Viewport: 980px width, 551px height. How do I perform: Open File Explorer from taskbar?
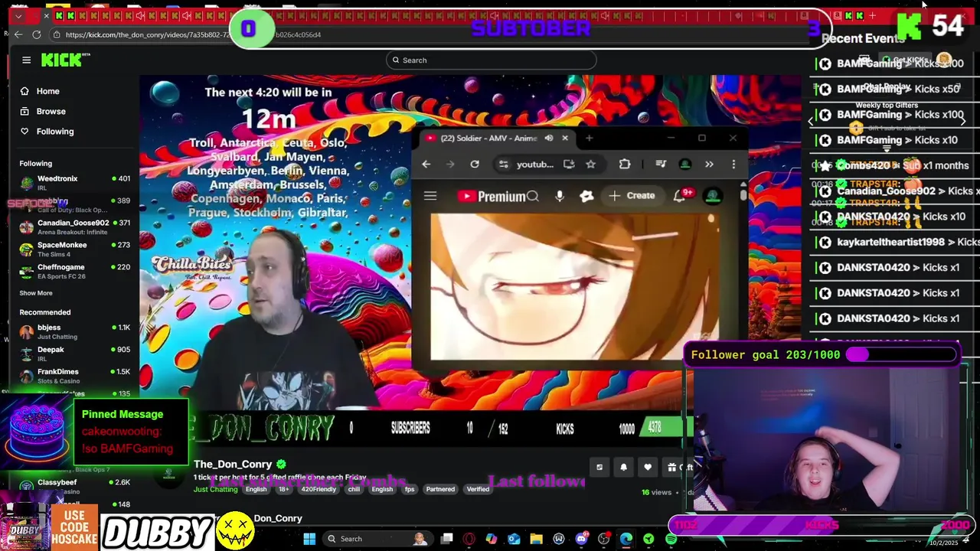tap(536, 539)
